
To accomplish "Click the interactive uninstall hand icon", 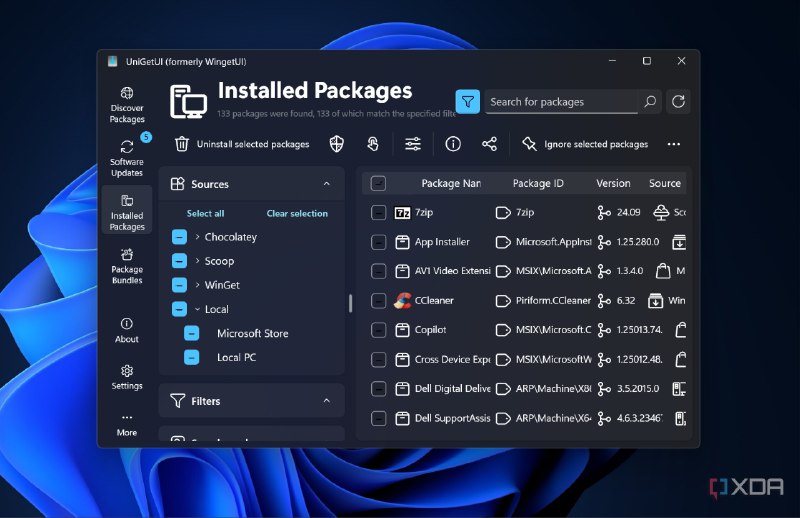I will coord(372,144).
